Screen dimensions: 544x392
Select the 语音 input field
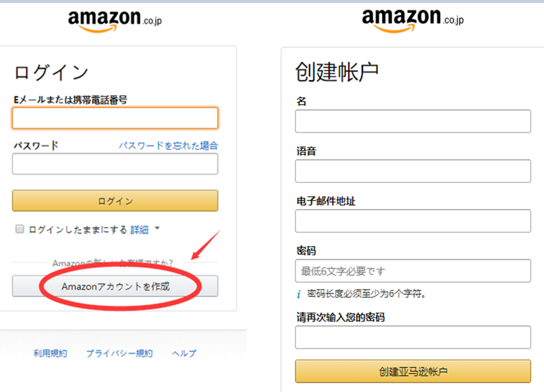coord(413,171)
